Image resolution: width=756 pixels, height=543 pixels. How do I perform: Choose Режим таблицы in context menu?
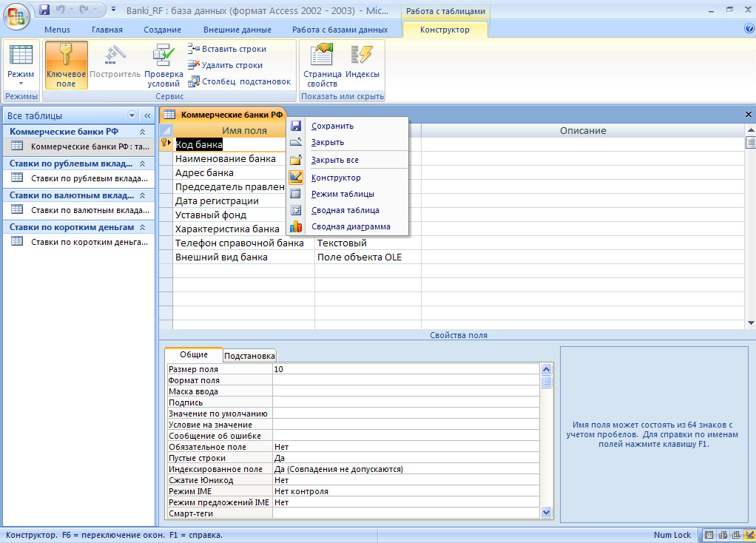tap(347, 194)
